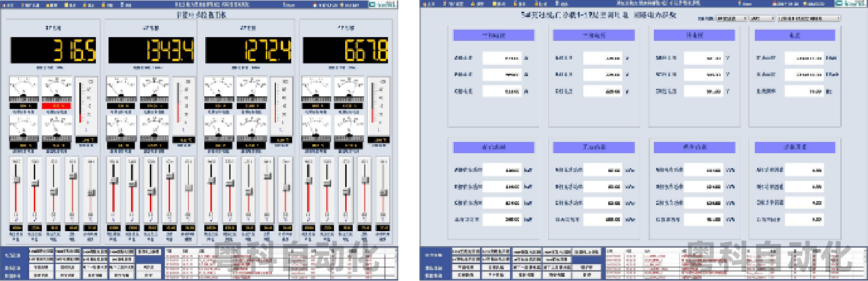Click the first value field under the right window's first blue header

point(502,58)
